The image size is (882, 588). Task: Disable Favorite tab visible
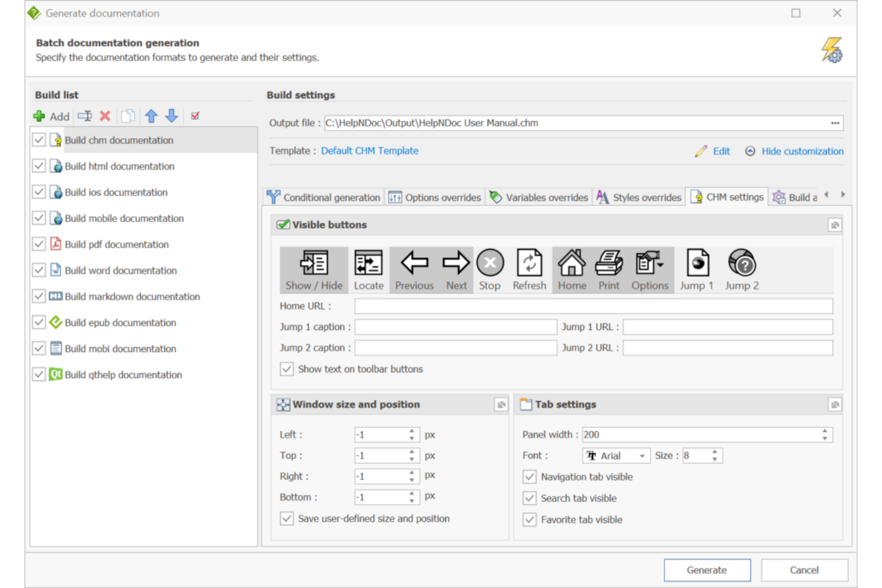(x=529, y=519)
